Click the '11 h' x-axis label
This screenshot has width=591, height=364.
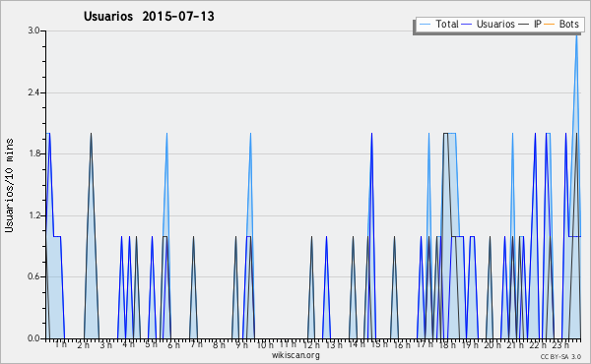pos(288,344)
